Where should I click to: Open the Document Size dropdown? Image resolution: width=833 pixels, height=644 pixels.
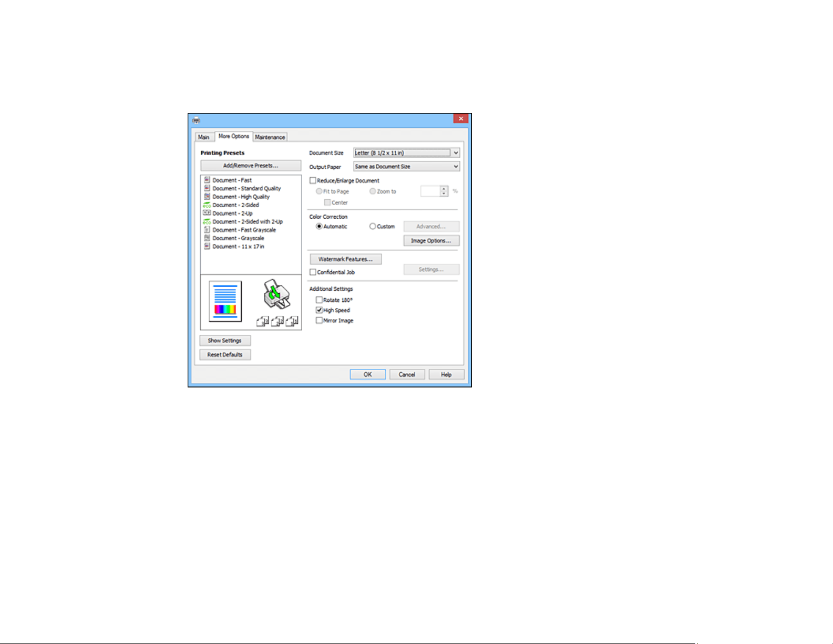(406, 152)
